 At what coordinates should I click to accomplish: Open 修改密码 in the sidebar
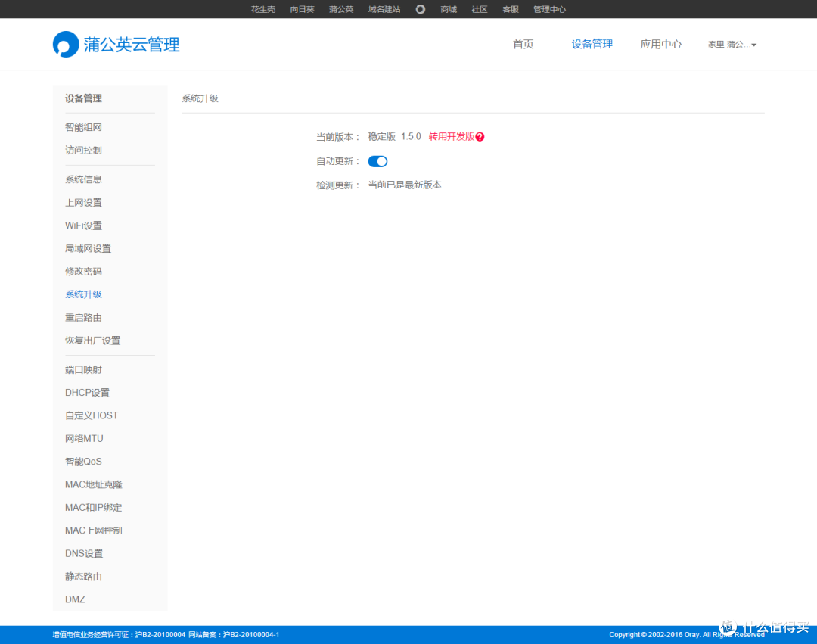coord(83,272)
